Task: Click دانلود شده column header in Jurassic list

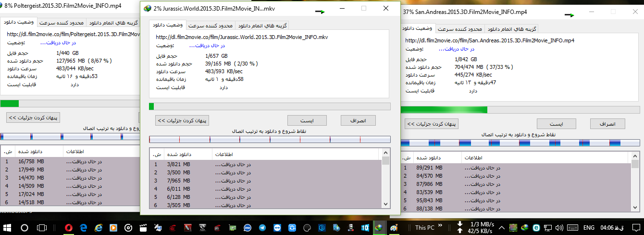Action: pyautogui.click(x=188, y=154)
